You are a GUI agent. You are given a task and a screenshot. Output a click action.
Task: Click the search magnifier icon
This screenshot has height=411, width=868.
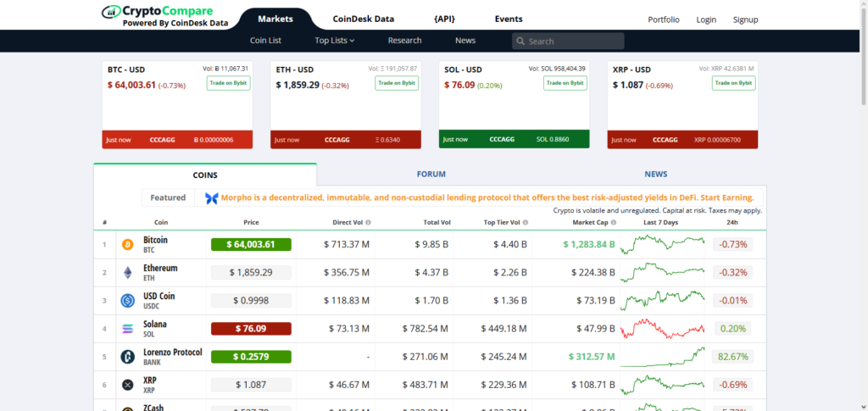coord(520,42)
